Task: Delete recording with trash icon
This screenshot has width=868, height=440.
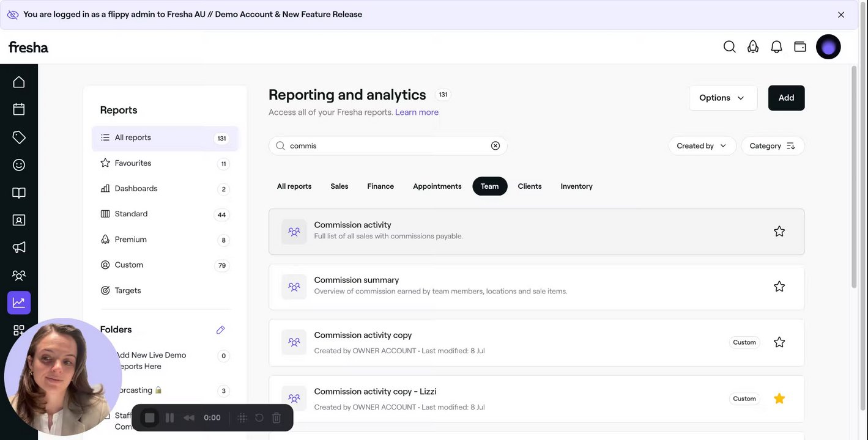Action: click(x=276, y=418)
